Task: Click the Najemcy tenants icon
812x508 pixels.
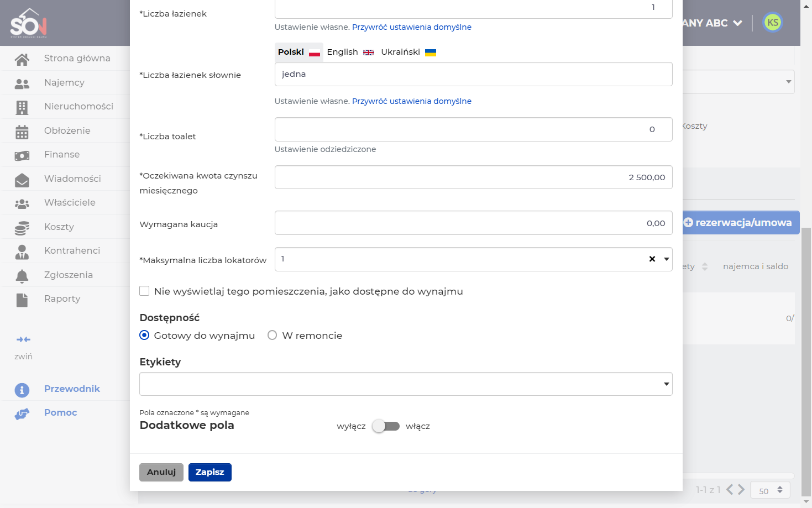Action: [22, 83]
